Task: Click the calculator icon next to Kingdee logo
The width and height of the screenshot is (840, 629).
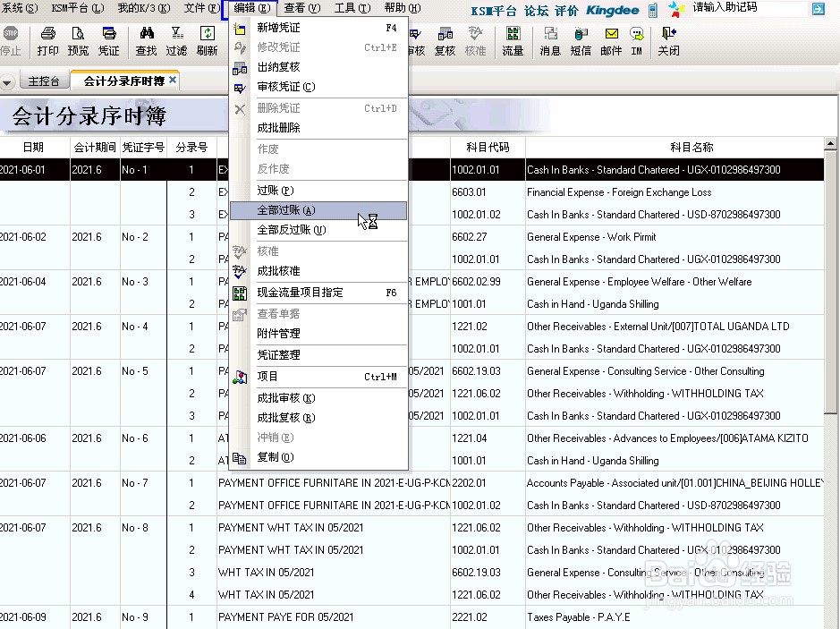Action: click(x=652, y=10)
